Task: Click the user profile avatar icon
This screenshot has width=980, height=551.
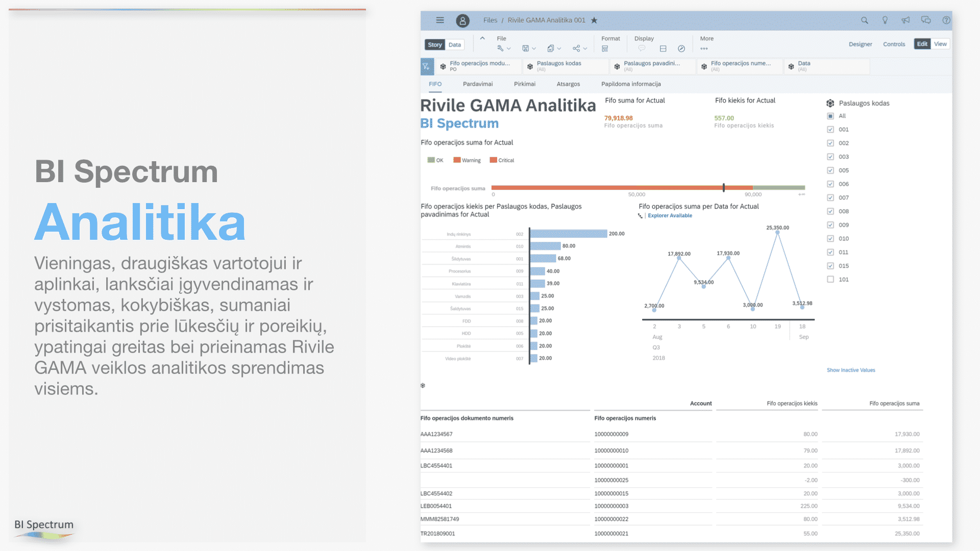Action: [462, 20]
